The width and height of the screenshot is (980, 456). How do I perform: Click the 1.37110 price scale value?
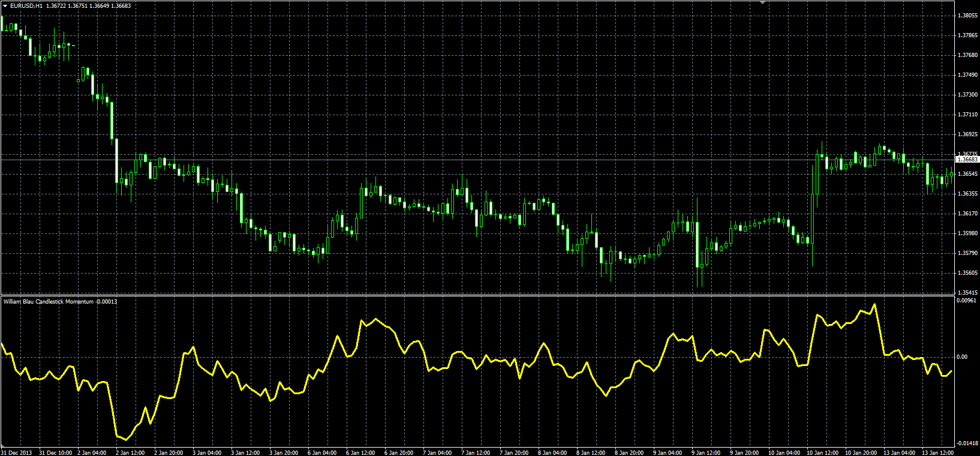[968, 115]
